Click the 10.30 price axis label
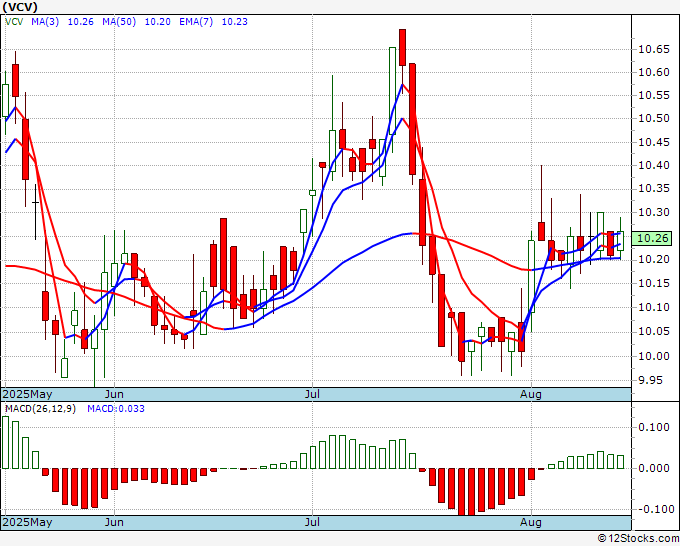The image size is (680, 546). point(654,213)
